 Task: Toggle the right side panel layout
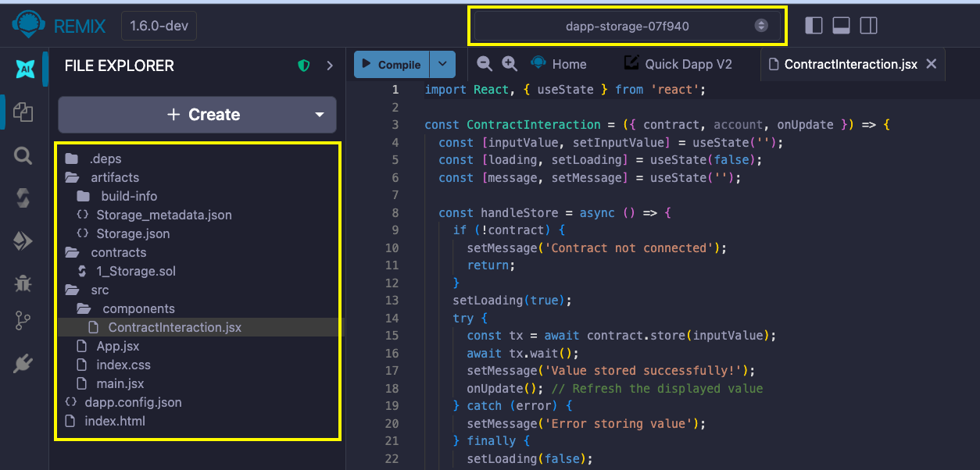tap(868, 26)
